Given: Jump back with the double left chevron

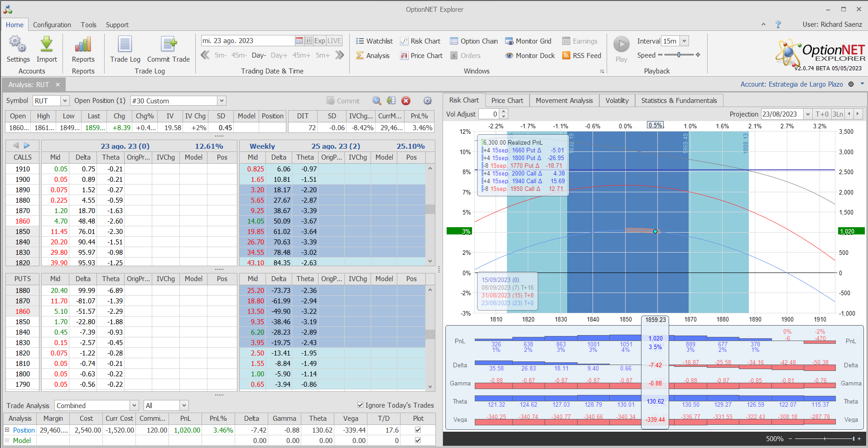Looking at the screenshot, I should click(x=205, y=55).
